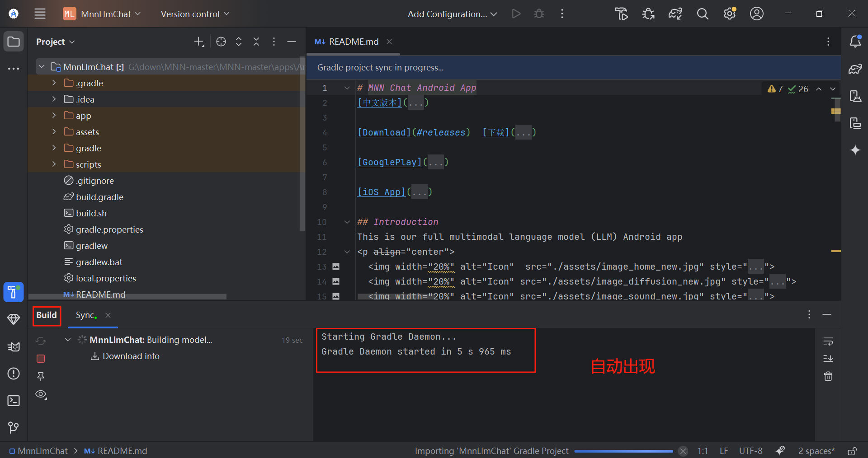Open more tool windows ellipsis in left sidebar
Viewport: 868px width, 458px height.
click(x=14, y=69)
